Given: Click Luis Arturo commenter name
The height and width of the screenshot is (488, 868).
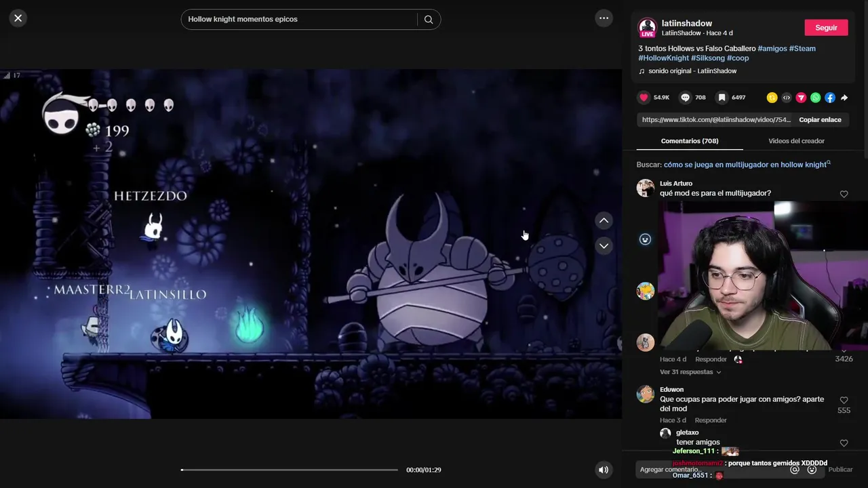Looking at the screenshot, I should point(676,184).
